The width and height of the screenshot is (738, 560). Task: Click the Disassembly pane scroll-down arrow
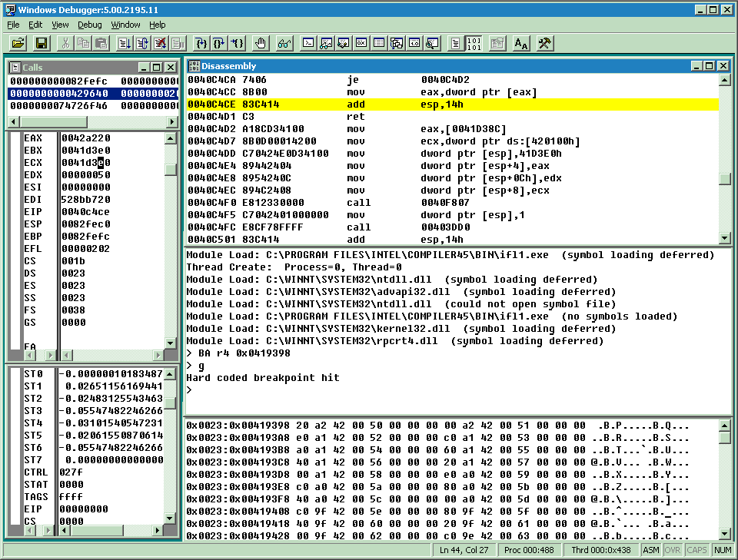click(725, 238)
